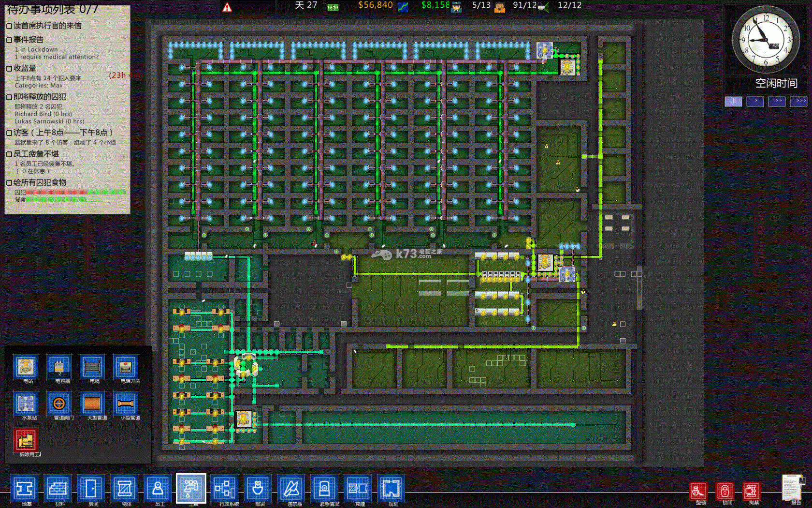Toggle the 员工疲惫不堪 checkbox
Screen dimensions: 812x508
[9, 154]
